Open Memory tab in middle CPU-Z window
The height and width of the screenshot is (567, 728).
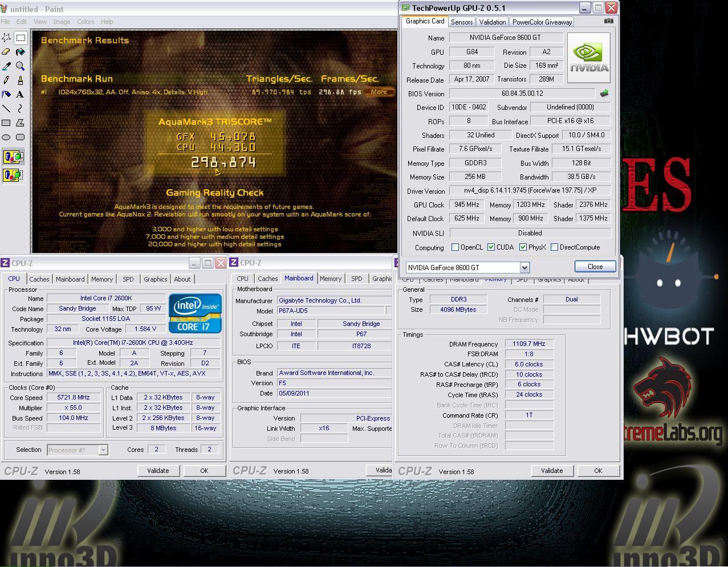click(x=331, y=279)
